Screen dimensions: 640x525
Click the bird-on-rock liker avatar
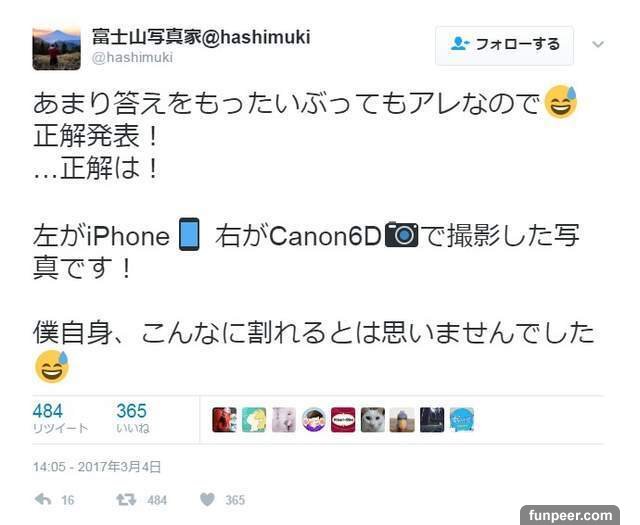point(402,420)
